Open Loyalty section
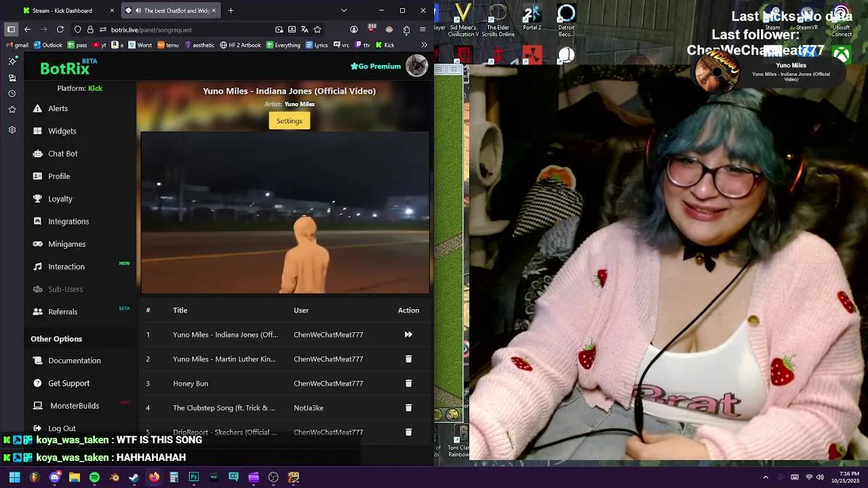868x488 pixels. pyautogui.click(x=60, y=199)
